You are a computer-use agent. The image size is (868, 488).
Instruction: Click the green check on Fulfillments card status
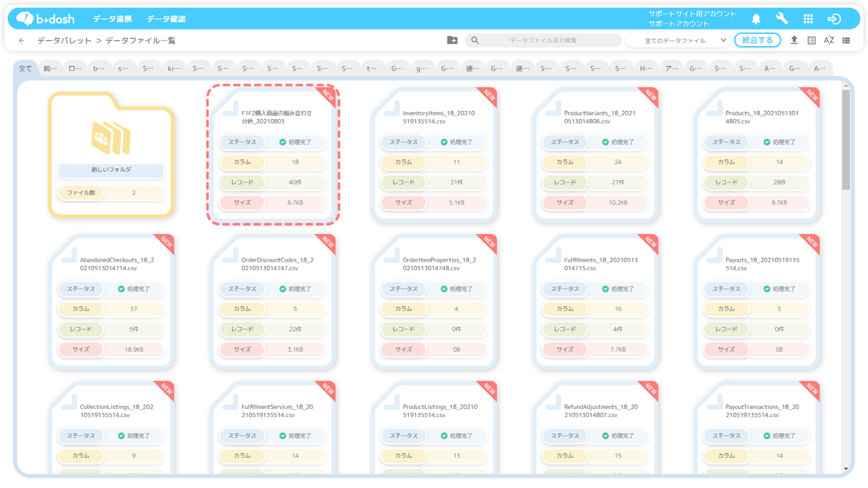(x=605, y=289)
